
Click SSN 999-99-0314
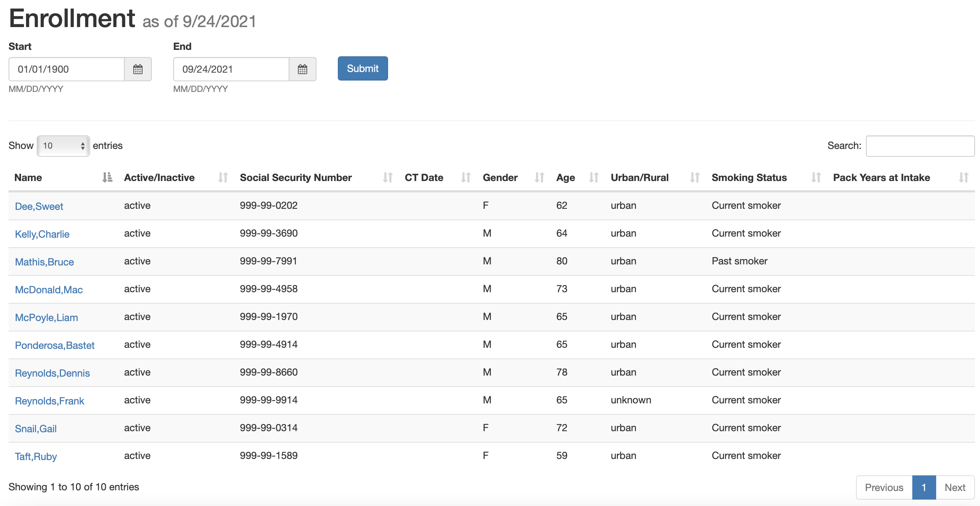point(269,428)
